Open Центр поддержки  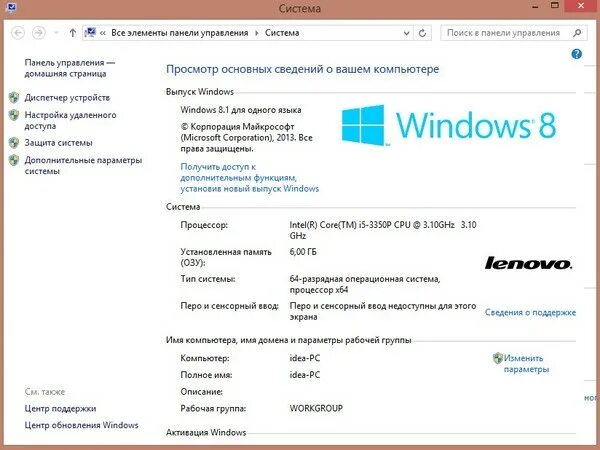coord(60,408)
